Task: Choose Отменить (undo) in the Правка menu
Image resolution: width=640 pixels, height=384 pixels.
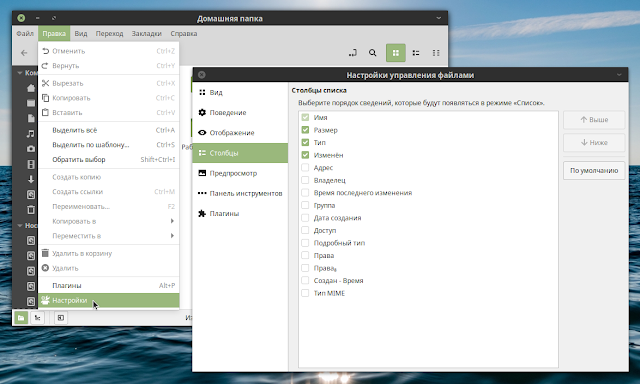Action: [x=109, y=51]
